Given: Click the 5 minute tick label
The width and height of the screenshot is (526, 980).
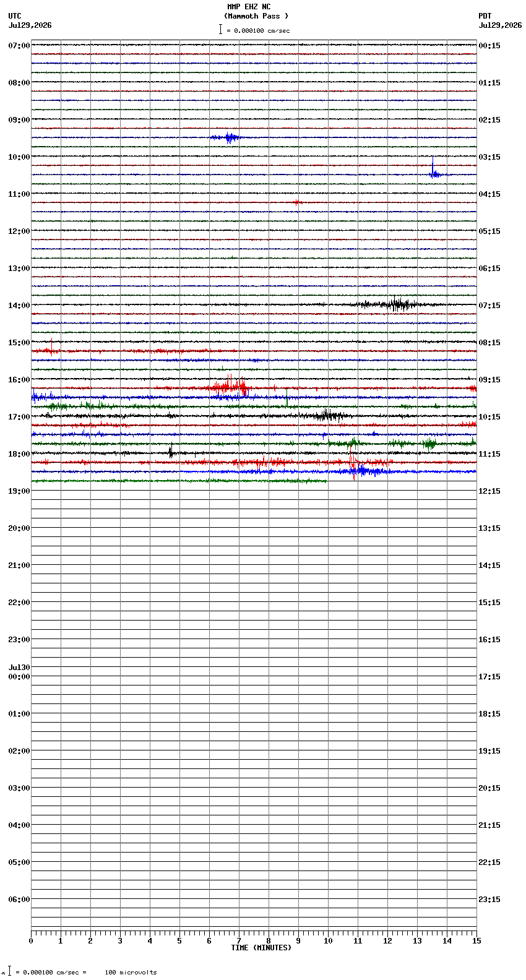Looking at the screenshot, I should click(179, 941).
